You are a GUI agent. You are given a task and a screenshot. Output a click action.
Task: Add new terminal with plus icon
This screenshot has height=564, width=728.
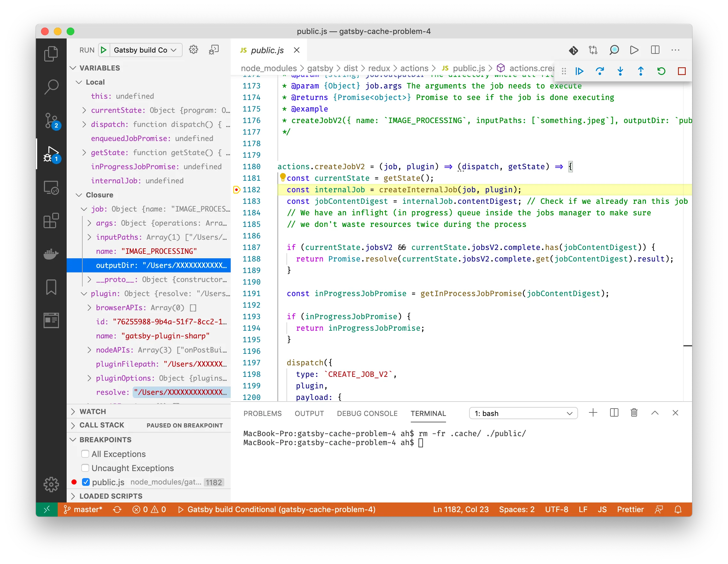(x=593, y=413)
